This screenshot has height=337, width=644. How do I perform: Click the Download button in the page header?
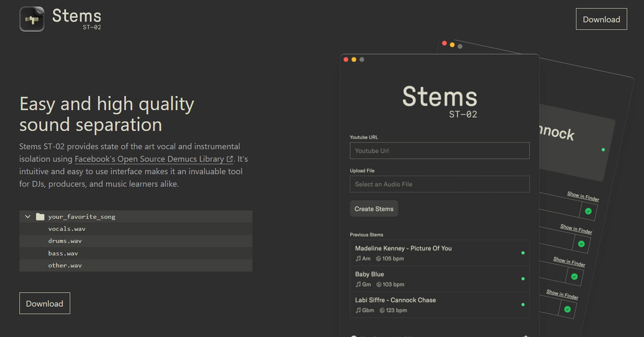click(x=601, y=19)
